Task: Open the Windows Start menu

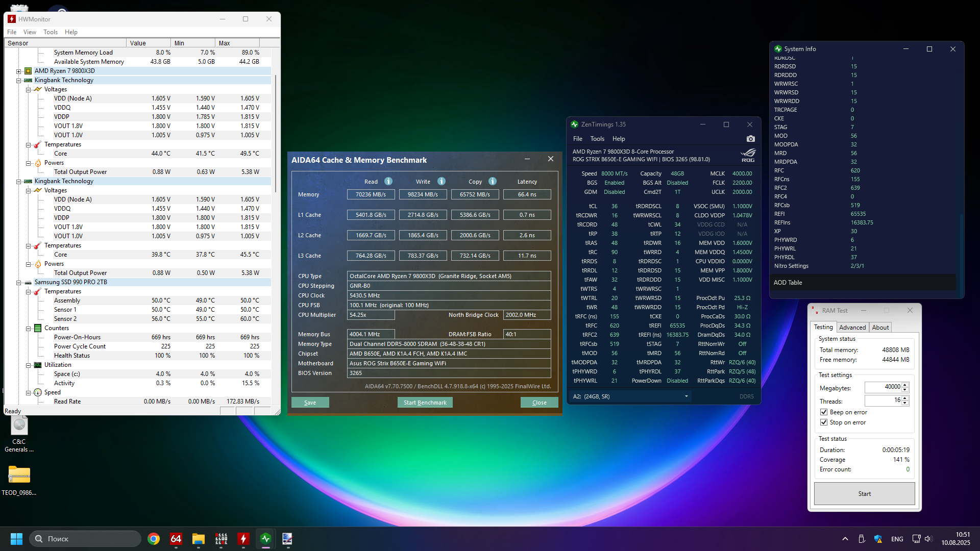Action: pos(16,539)
